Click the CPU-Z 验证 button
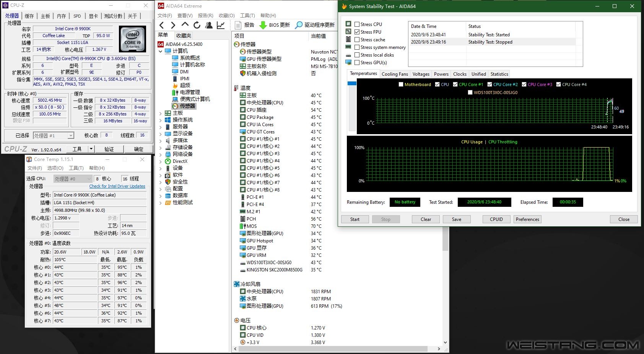The width and height of the screenshot is (644, 354). (x=109, y=149)
